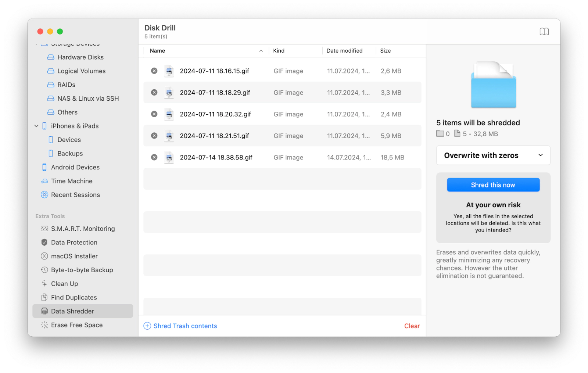Click the Backups phone icon
588x373 pixels.
51,154
